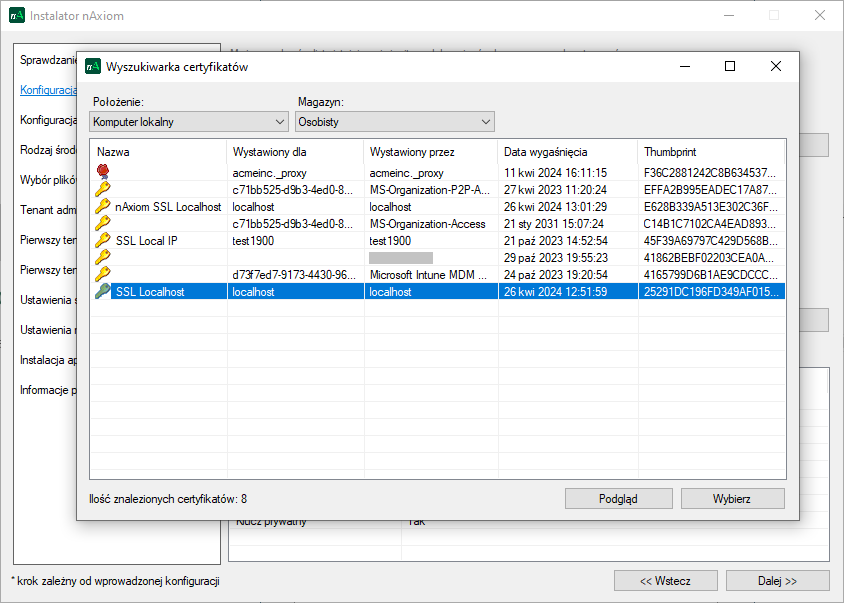Select the Wybór plików step in the installer sidebar
The width and height of the screenshot is (844, 603).
point(48,180)
